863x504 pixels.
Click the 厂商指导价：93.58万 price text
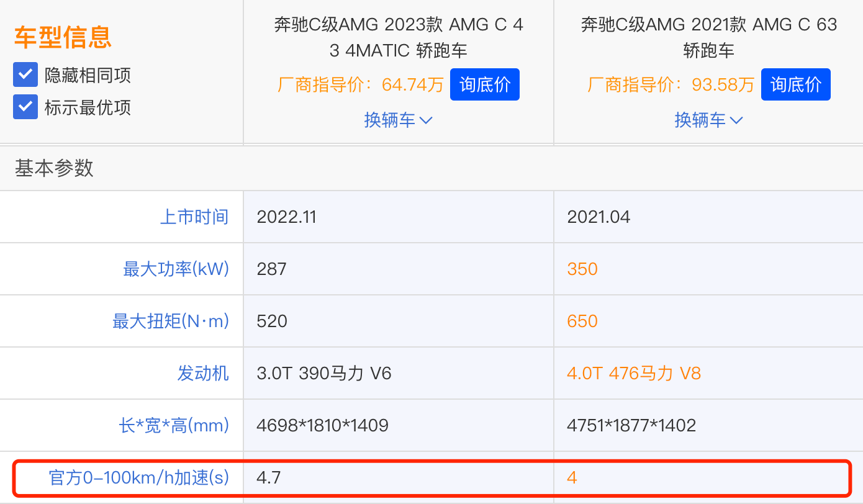pyautogui.click(x=671, y=84)
